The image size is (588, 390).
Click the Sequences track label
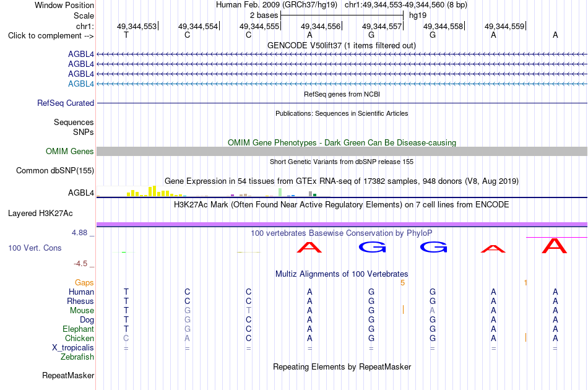coord(74,122)
